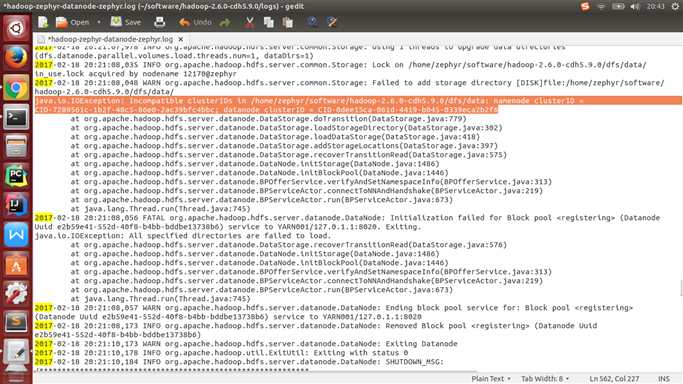Open network indicator menu
The height and width of the screenshot is (384, 683).
coord(602,6)
